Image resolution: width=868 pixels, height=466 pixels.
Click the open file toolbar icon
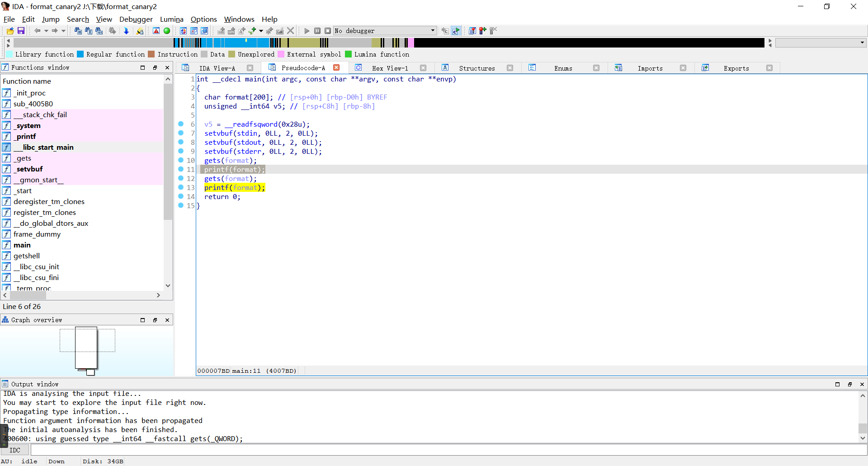[x=10, y=31]
